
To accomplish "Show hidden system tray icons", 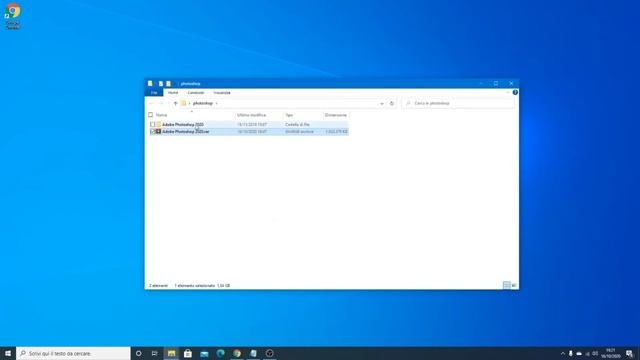I will (563, 353).
